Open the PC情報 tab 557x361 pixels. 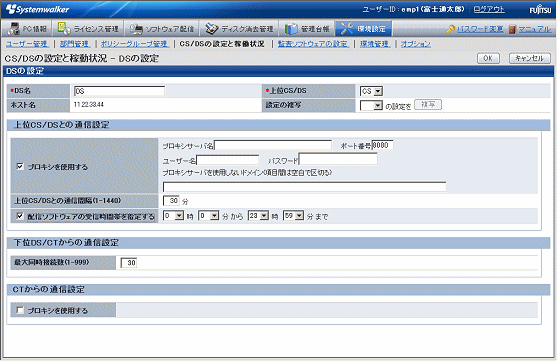coord(27,28)
